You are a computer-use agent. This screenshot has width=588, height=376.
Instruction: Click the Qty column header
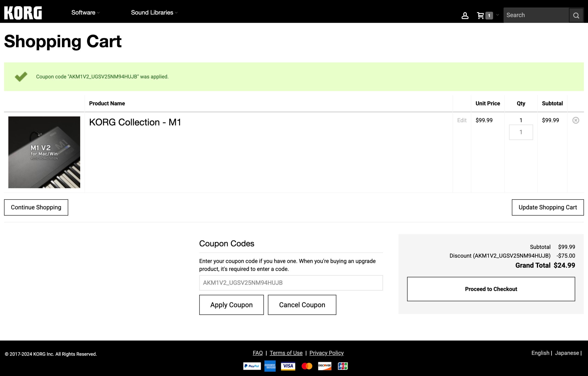point(521,104)
